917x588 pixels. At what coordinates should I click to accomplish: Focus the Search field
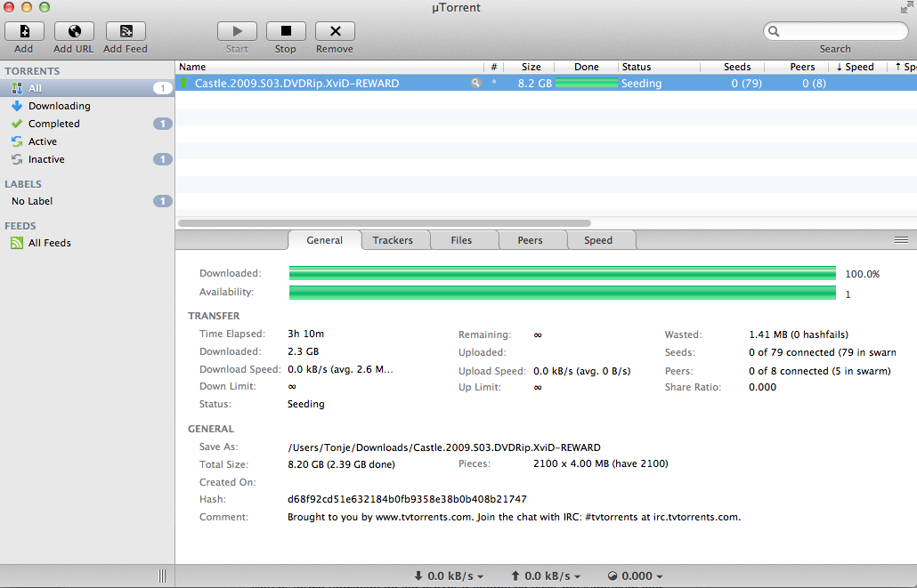pos(836,31)
